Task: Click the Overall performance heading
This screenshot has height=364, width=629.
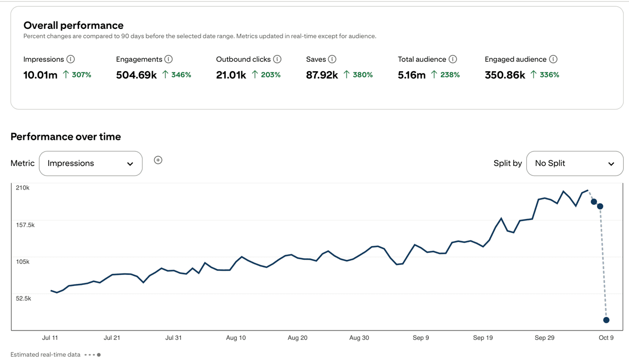Action: coord(73,25)
